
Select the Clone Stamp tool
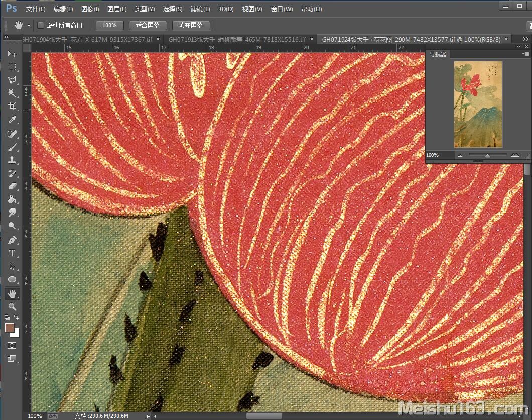pyautogui.click(x=12, y=160)
